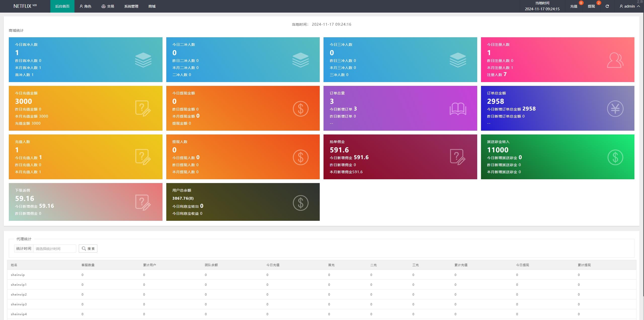The height and width of the screenshot is (320, 644).
Task: Click edit icon on 下级返佣 card
Action: [143, 202]
